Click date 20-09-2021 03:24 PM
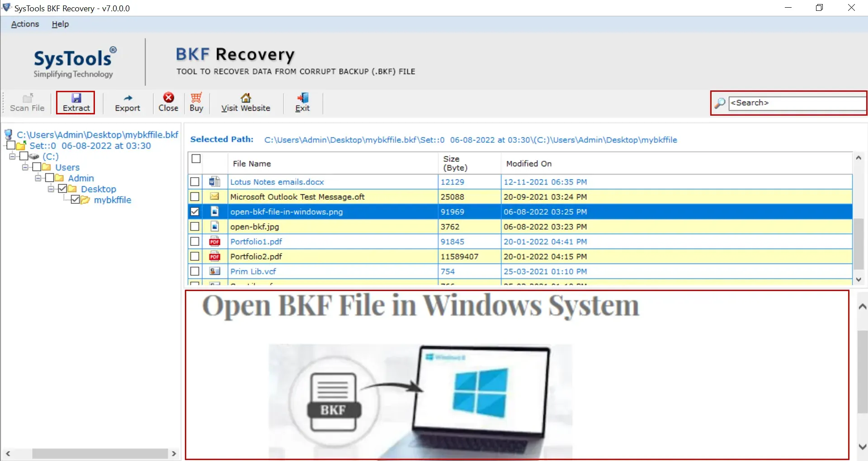Image resolution: width=868 pixels, height=461 pixels. click(x=545, y=197)
